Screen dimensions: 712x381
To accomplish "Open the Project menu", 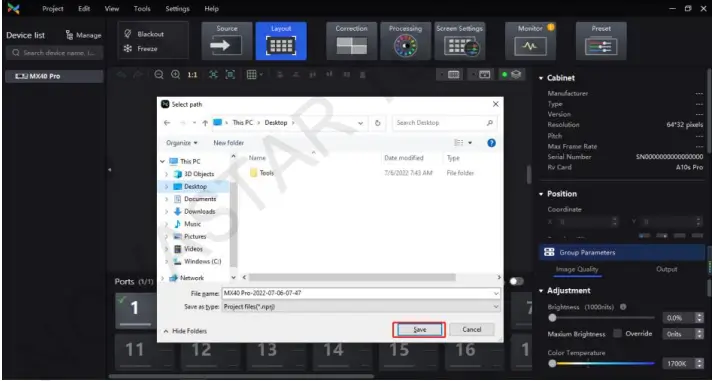I will [x=53, y=9].
